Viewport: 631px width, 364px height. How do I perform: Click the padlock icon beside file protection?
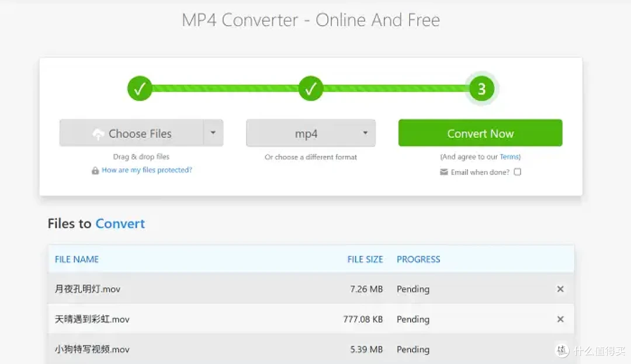[95, 171]
